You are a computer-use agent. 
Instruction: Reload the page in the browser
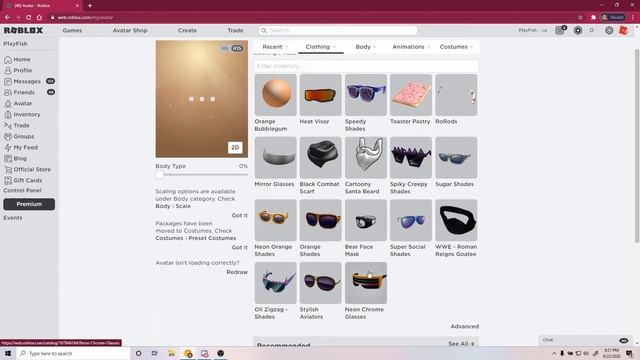pyautogui.click(x=29, y=18)
